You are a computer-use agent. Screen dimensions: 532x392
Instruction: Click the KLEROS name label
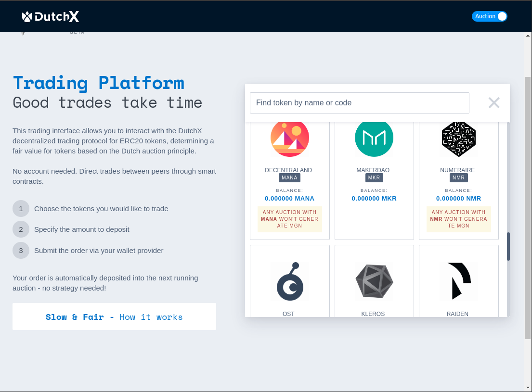coord(373,314)
